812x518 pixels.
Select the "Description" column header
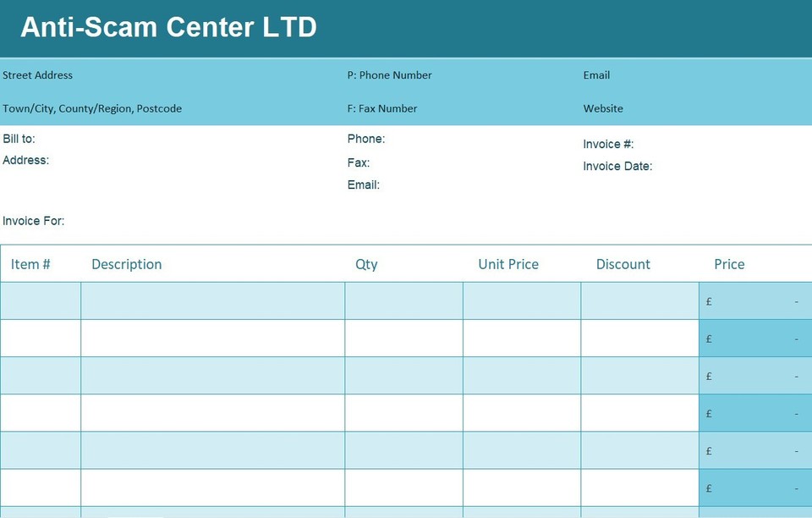tap(126, 264)
